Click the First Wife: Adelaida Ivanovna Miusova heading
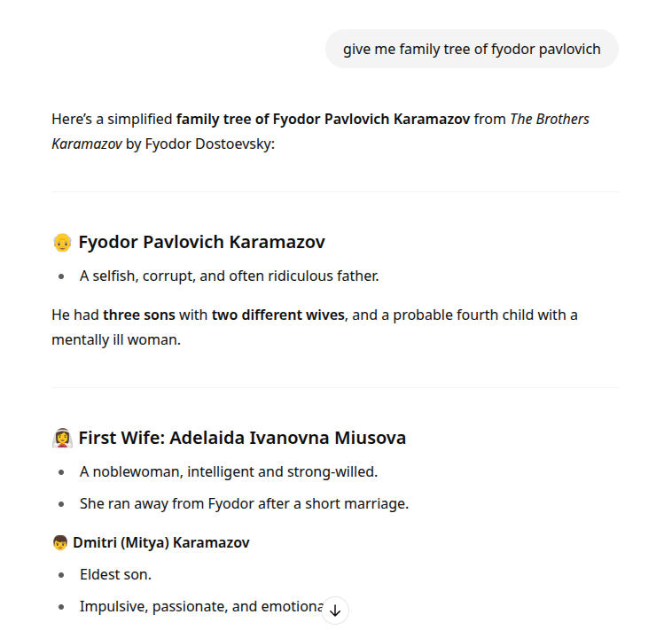Screen dimensions: 672x630 click(x=242, y=438)
